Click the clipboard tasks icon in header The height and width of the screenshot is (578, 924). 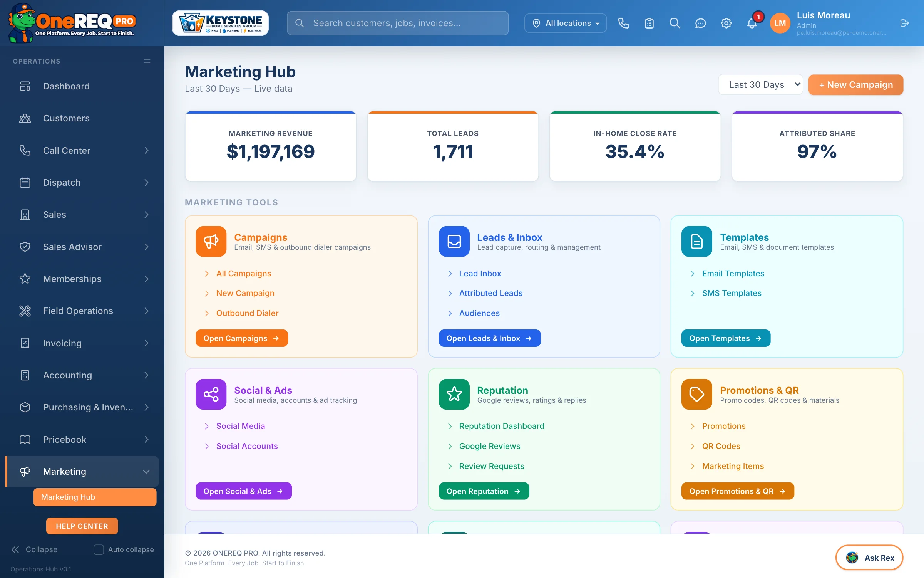pos(649,23)
